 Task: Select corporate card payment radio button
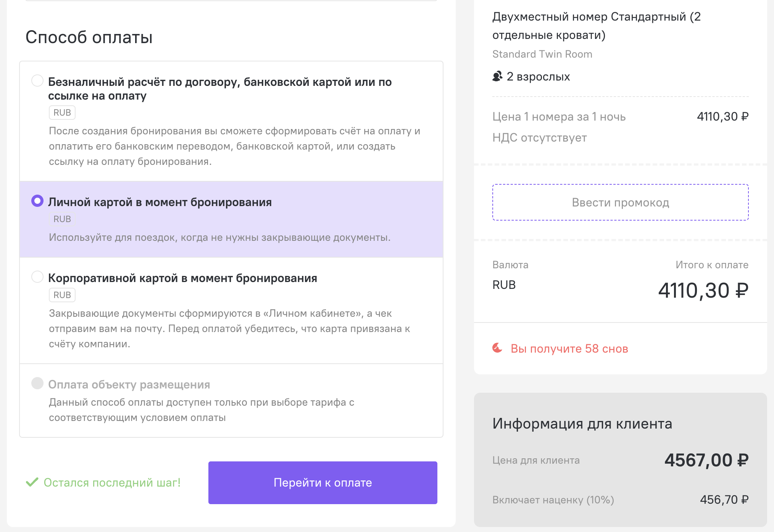click(37, 277)
